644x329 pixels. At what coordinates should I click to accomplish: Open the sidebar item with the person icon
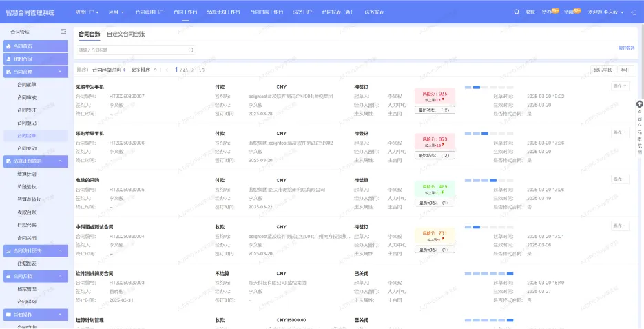click(x=36, y=59)
